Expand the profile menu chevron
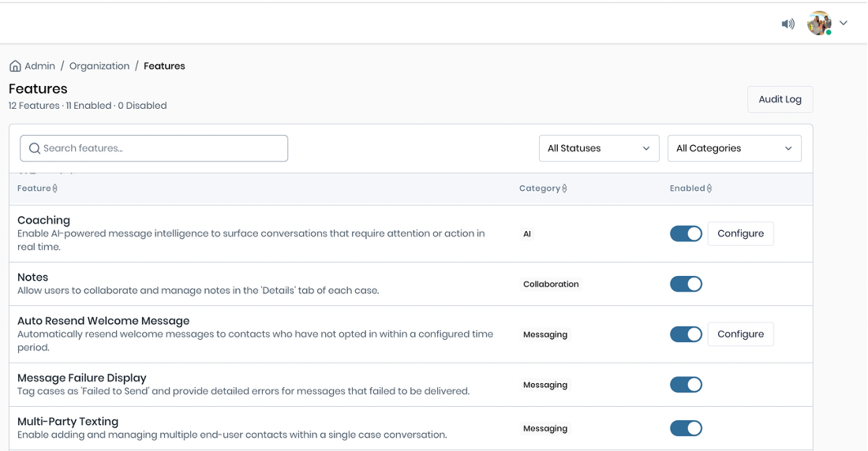The height and width of the screenshot is (451, 868). pyautogui.click(x=844, y=24)
